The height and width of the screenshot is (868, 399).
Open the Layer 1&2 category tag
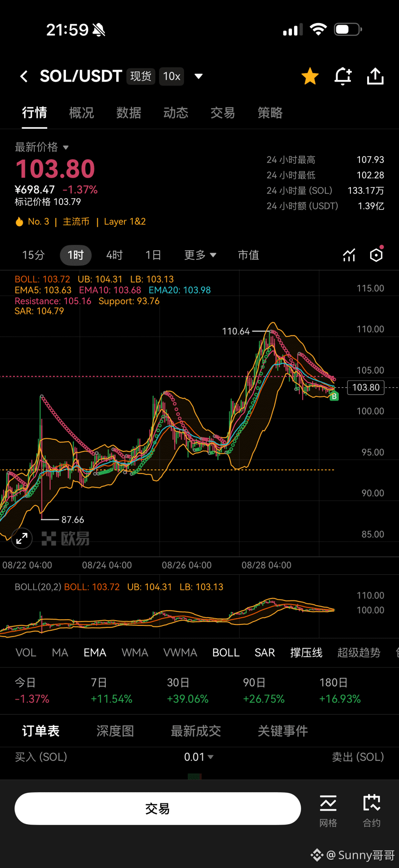click(125, 222)
